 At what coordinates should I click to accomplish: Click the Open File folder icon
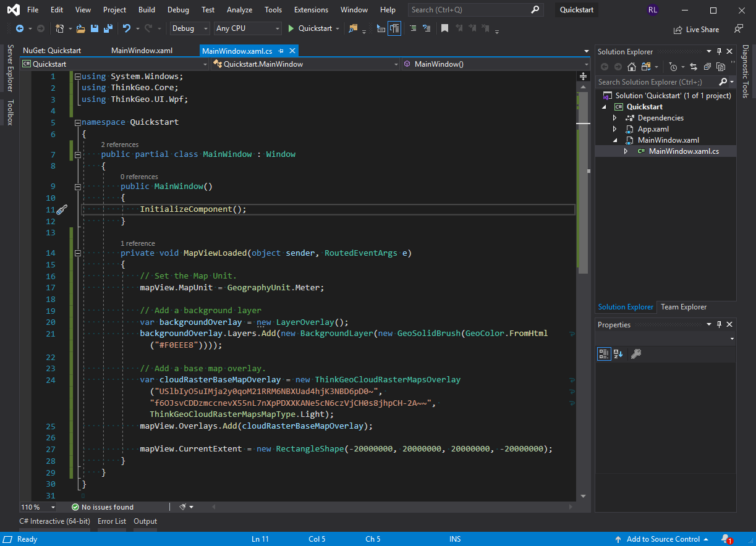[81, 28]
